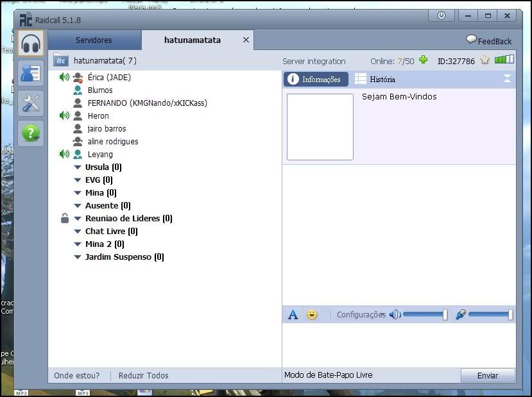The width and height of the screenshot is (532, 397).
Task: Expand the Jardim Suspenso channel arrow
Action: 78,257
